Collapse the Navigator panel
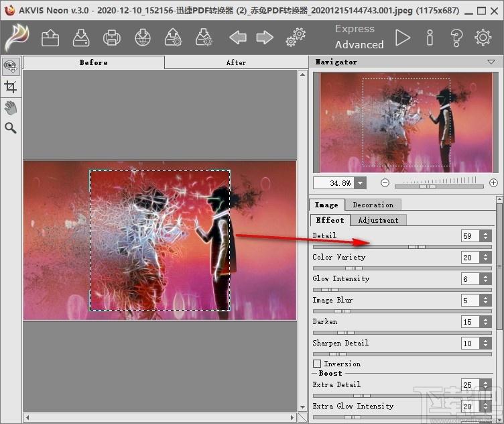The height and width of the screenshot is (424, 504). tap(491, 62)
